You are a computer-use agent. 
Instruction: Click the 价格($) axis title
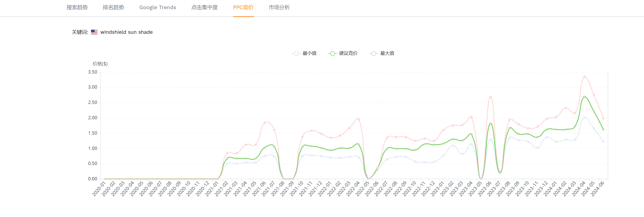click(100, 64)
